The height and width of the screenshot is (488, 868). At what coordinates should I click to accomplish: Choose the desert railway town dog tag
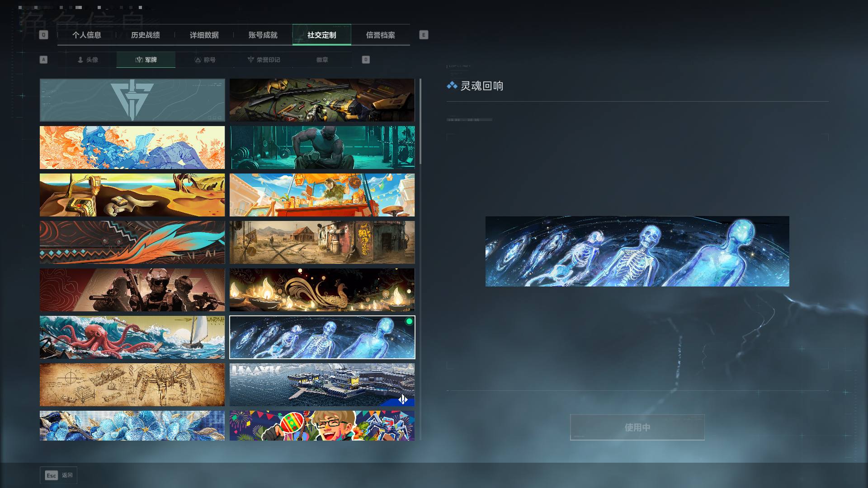[322, 242]
